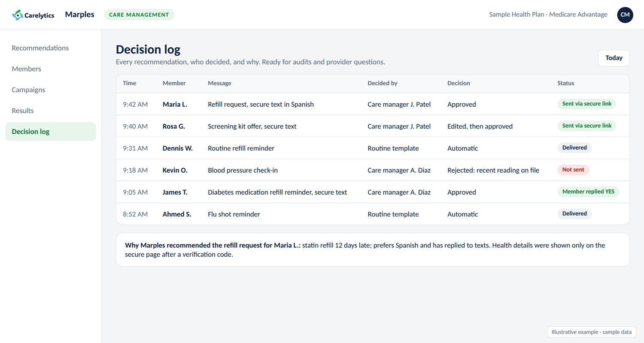The image size is (644, 343).
Task: Select member James T. in table
Action: pyautogui.click(x=175, y=192)
